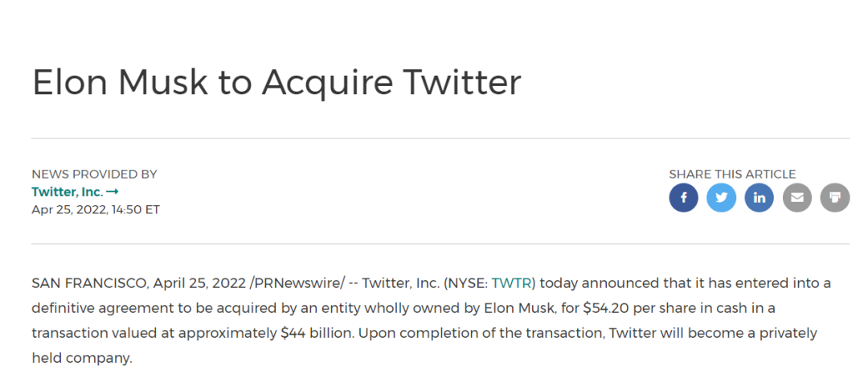Viewport: 868px width, 387px height.
Task: Click the arrow beside Twitter, Inc.
Action: (x=113, y=192)
